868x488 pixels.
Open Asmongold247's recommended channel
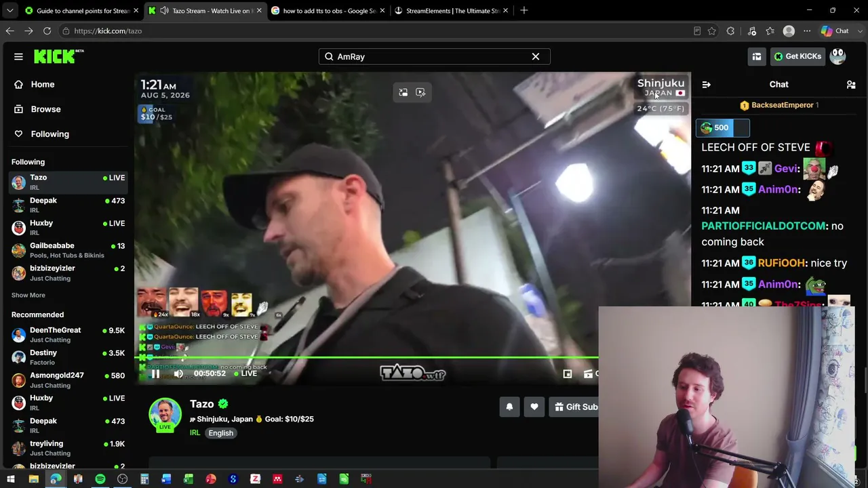tap(68, 380)
